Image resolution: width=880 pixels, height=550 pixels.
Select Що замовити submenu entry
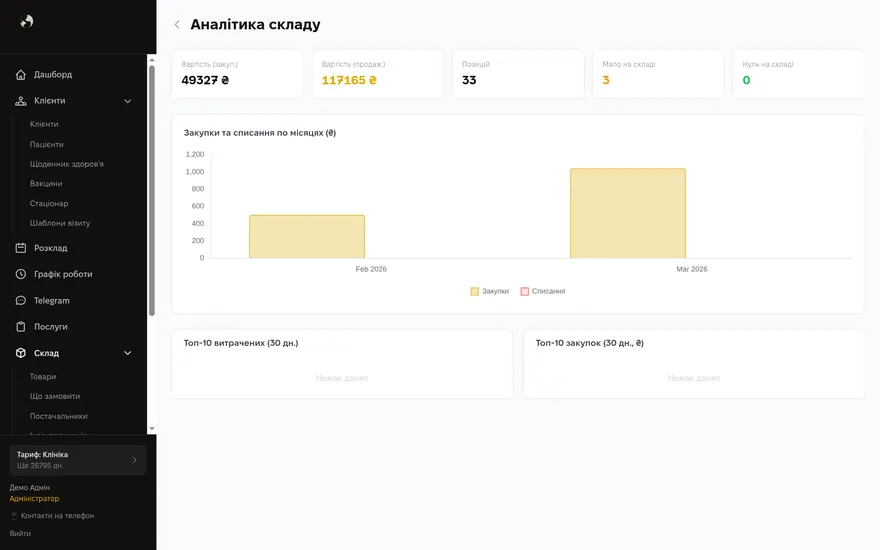coord(55,396)
